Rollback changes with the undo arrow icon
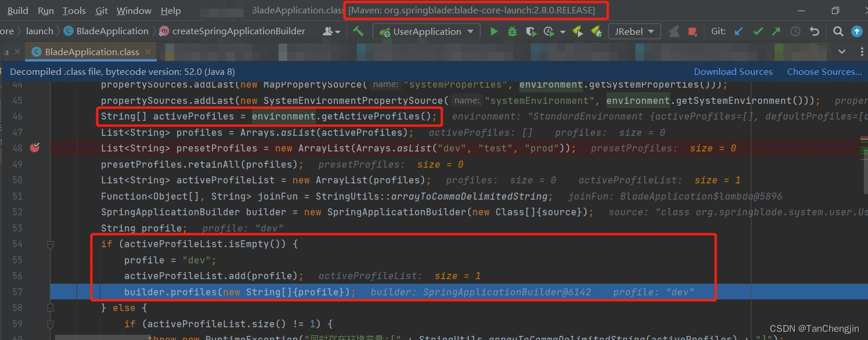Screen dimensions: 868x340 815,31
